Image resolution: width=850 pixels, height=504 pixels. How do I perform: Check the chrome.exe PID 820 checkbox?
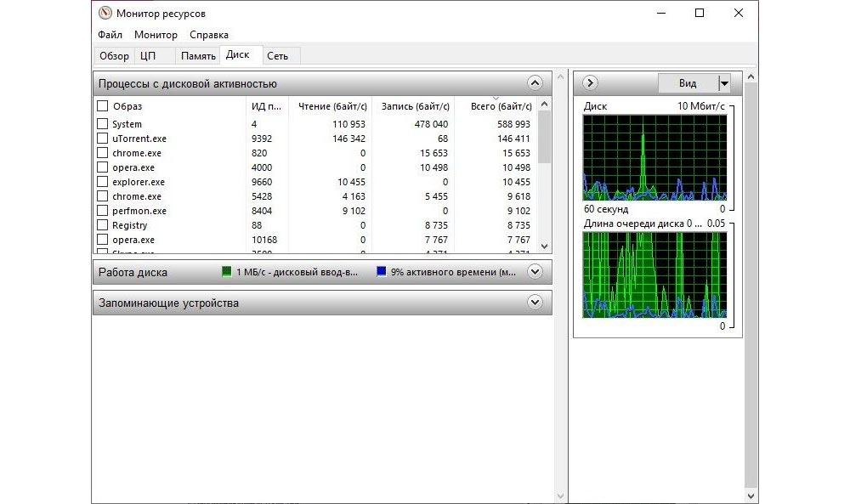tap(103, 153)
